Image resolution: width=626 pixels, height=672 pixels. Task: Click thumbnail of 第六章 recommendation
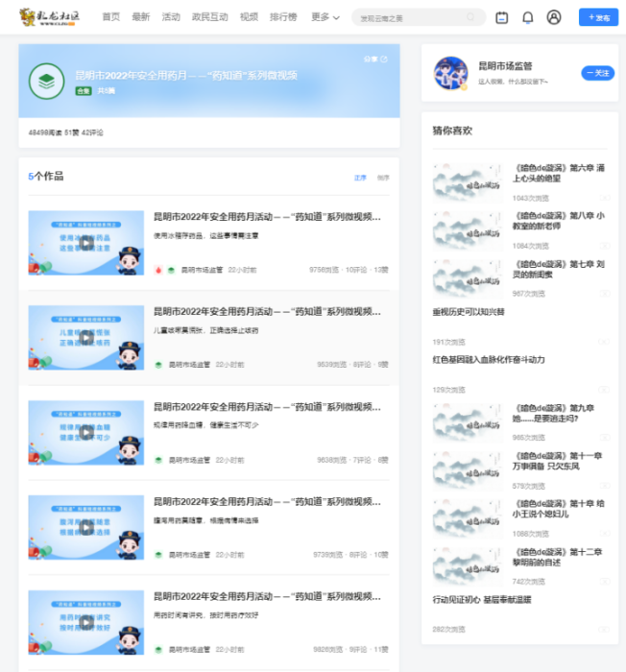(x=468, y=182)
